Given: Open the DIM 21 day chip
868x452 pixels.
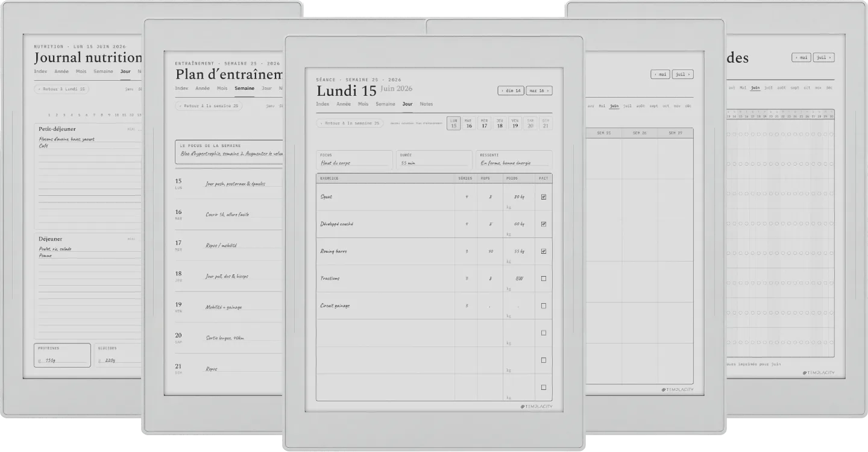Looking at the screenshot, I should click(x=546, y=123).
